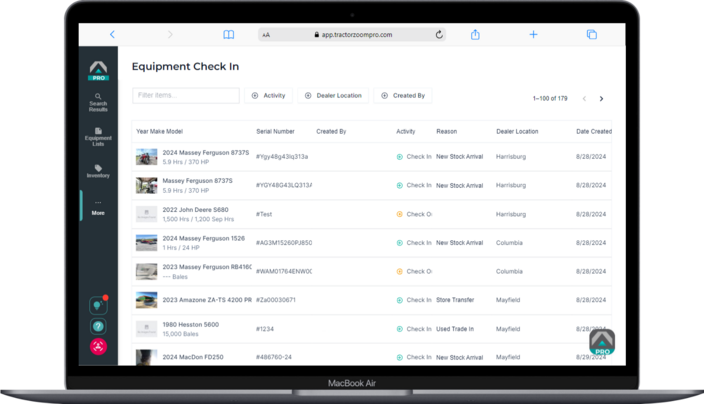Sort by the Reason column header
704x404 pixels.
(x=446, y=132)
